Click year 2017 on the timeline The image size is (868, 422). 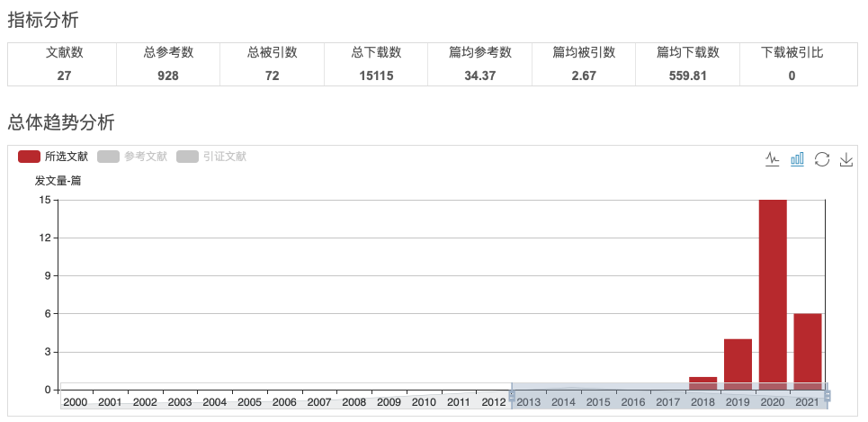coord(668,402)
